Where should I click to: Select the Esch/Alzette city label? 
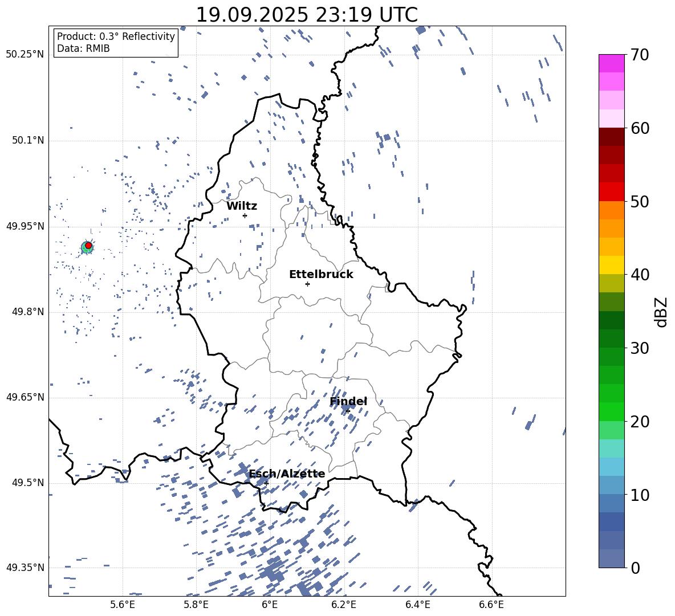point(287,474)
